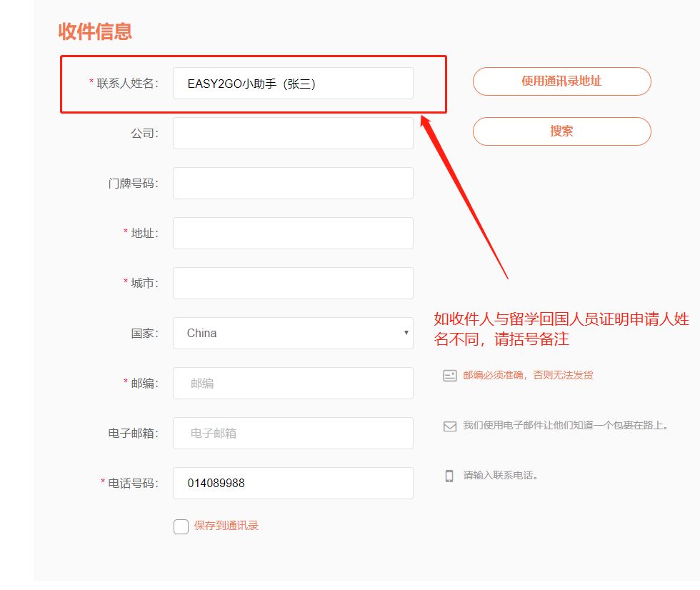Image resolution: width=700 pixels, height=590 pixels.
Task: Click the 我们使用电子邮件 hint text
Action: pyautogui.click(x=566, y=425)
